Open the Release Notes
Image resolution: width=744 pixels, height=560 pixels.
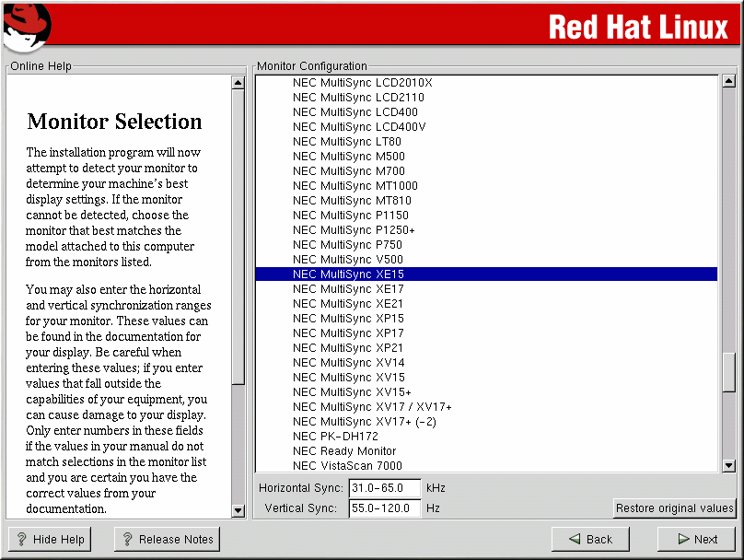click(x=167, y=539)
